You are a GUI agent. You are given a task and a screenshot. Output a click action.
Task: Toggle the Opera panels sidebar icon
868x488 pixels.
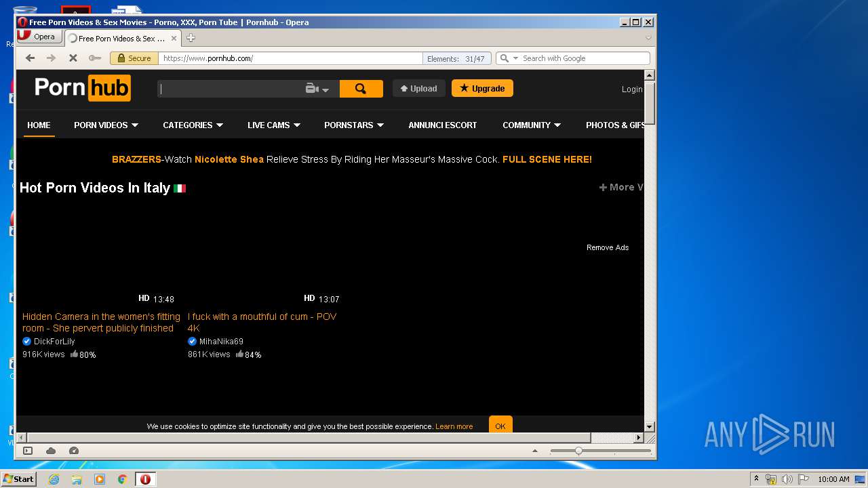tap(28, 451)
